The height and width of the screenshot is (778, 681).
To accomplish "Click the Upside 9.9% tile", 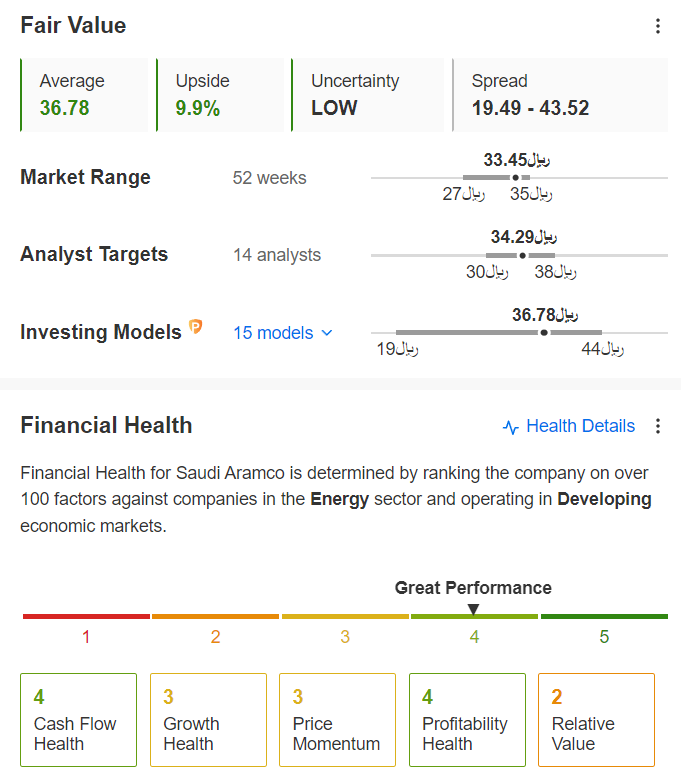I will pyautogui.click(x=220, y=95).
